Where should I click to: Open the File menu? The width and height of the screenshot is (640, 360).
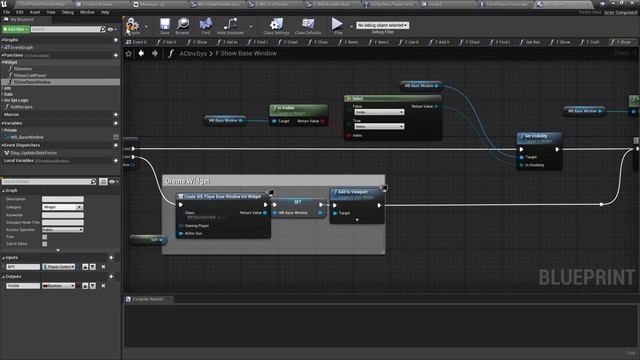click(x=7, y=12)
